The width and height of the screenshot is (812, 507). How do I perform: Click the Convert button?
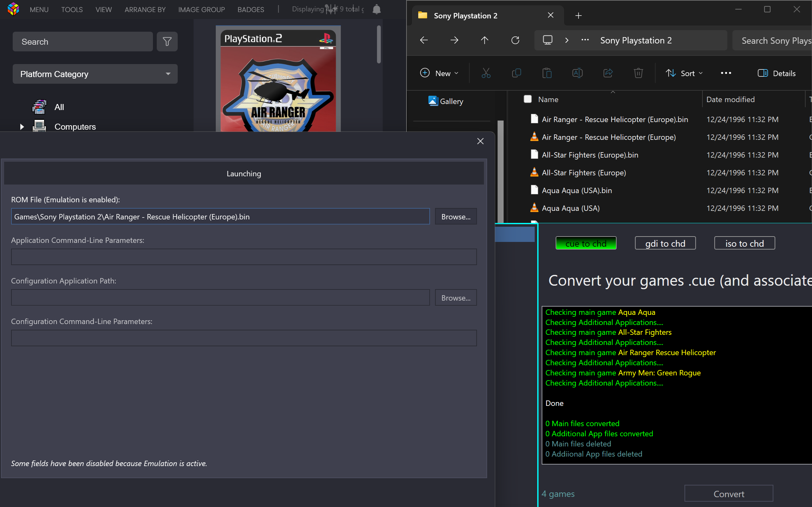tap(729, 494)
